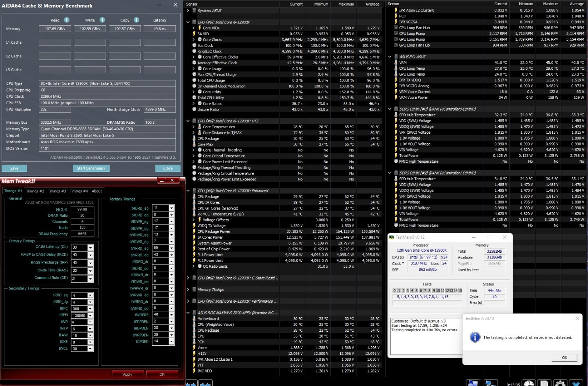This screenshot has height=386, width=588.
Task: Click the clock icon beside Bus Clock
Action: [194, 46]
